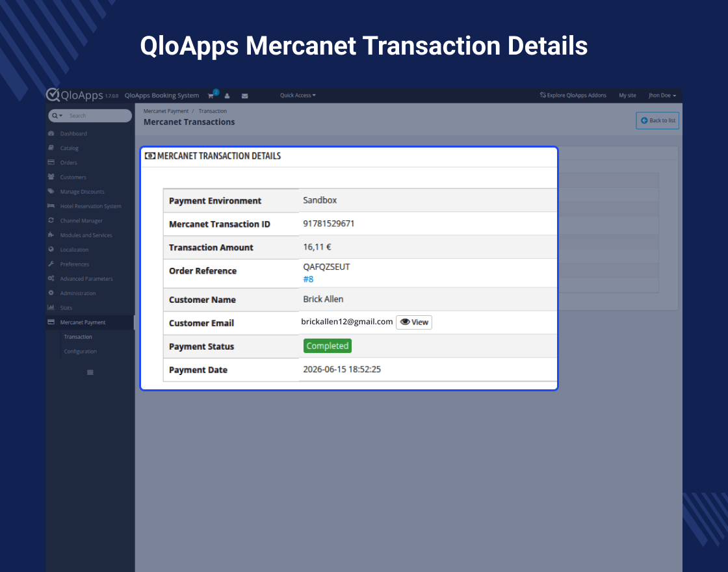Screen dimensions: 728x572
Task: Select Configuration submenu item
Action: pos(81,352)
